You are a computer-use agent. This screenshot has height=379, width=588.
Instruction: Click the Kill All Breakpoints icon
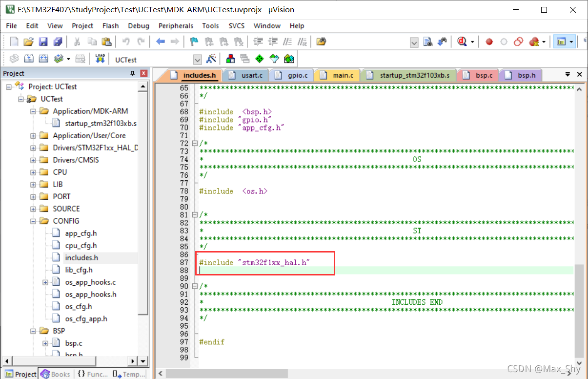pyautogui.click(x=534, y=42)
